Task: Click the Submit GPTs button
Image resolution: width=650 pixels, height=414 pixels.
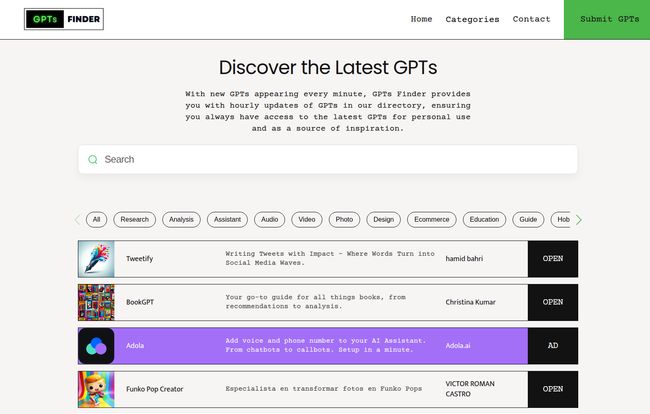Action: (x=607, y=19)
